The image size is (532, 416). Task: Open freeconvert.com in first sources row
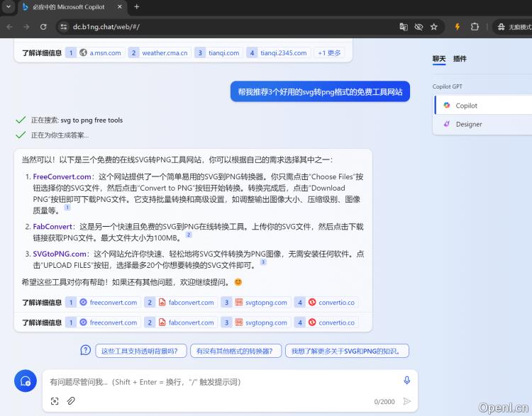point(103,303)
